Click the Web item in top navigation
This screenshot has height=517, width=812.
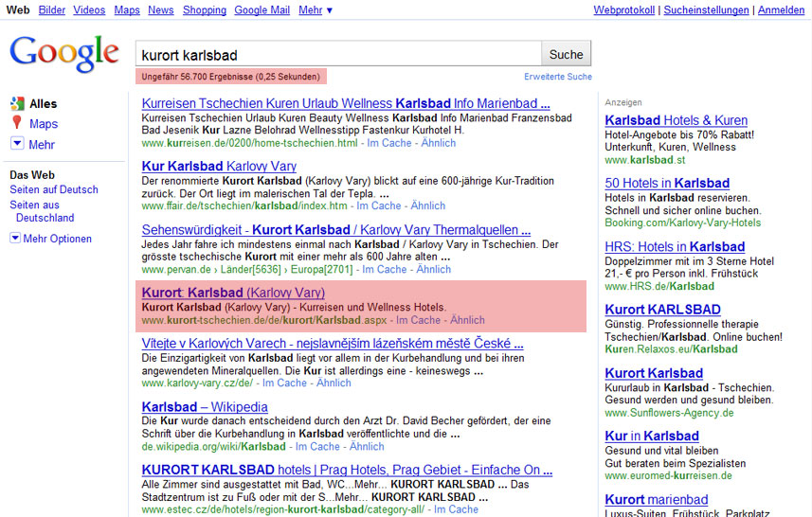point(18,9)
